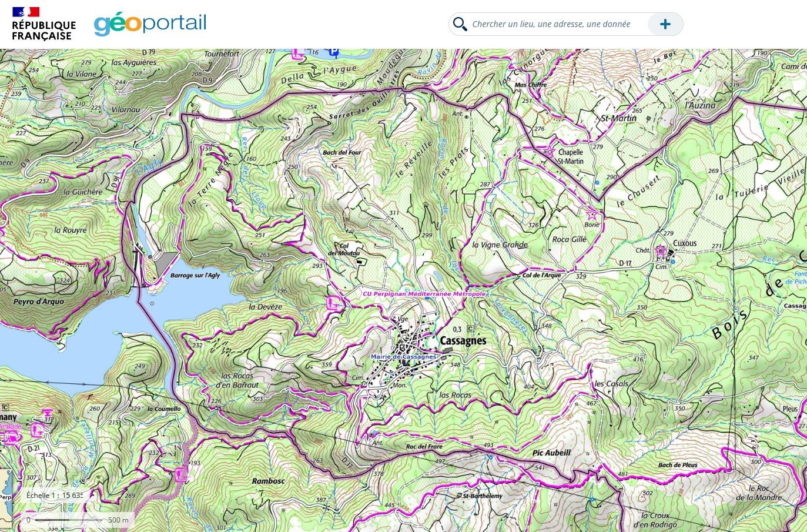Screen dimensions: 807x532
Task: Click the 'la Rouyre' label
Action: pos(70,230)
